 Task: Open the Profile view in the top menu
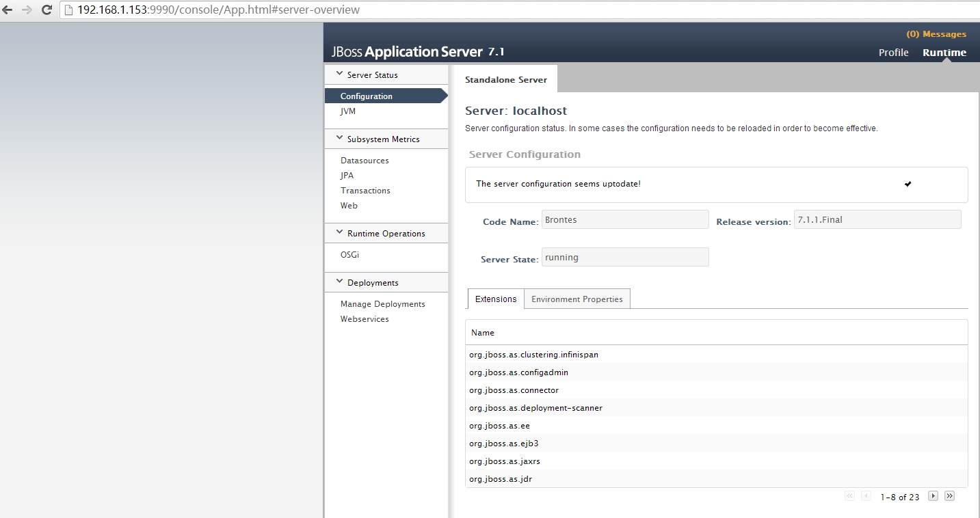tap(893, 52)
